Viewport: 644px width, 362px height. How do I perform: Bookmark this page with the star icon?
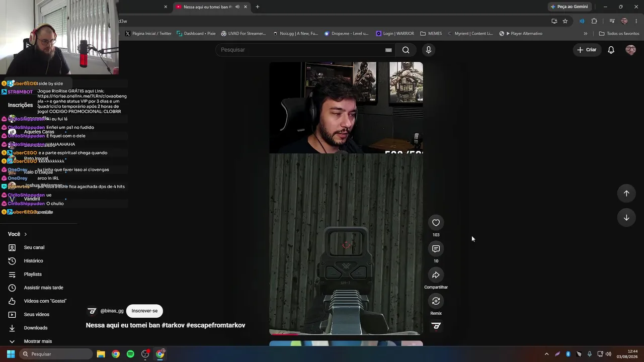pos(565,21)
